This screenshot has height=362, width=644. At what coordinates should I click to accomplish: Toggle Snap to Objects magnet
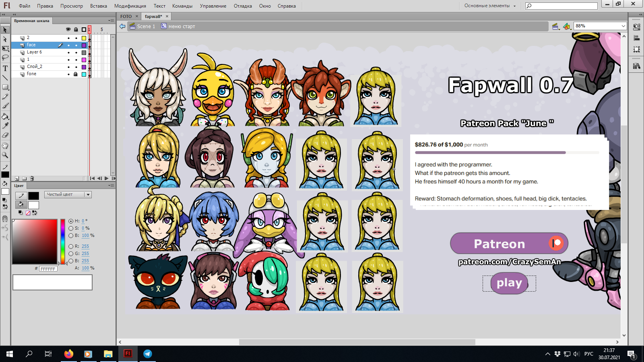(x=5, y=219)
